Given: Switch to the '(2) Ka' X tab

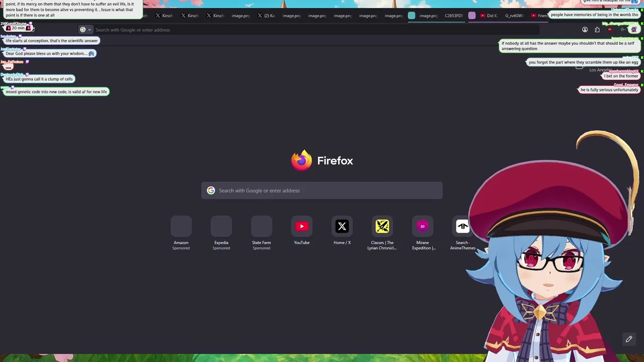Looking at the screenshot, I should pos(266,16).
